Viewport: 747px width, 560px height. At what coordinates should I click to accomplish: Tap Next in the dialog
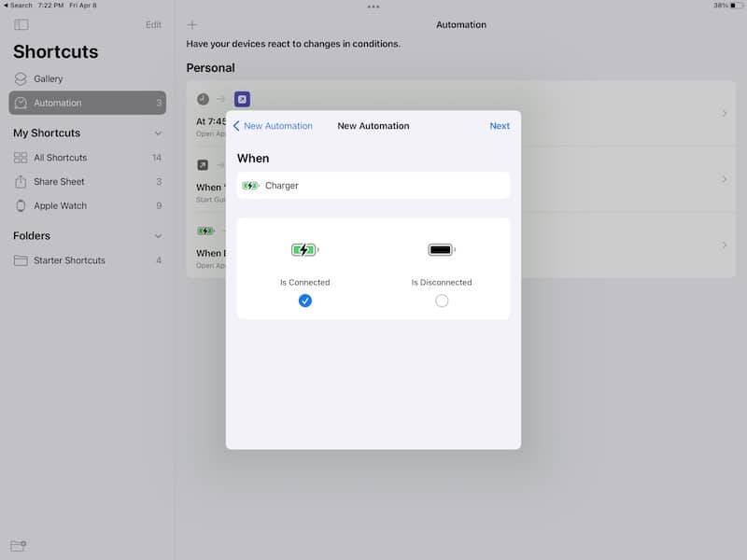coord(500,126)
